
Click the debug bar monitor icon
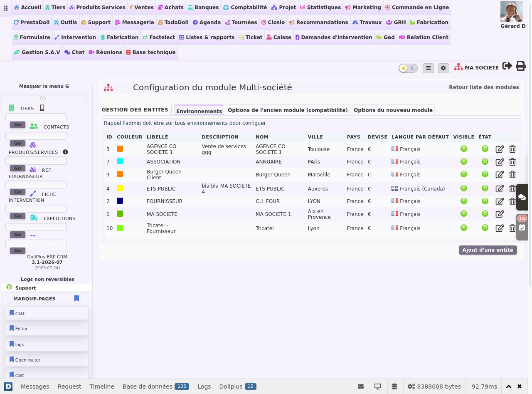378,387
